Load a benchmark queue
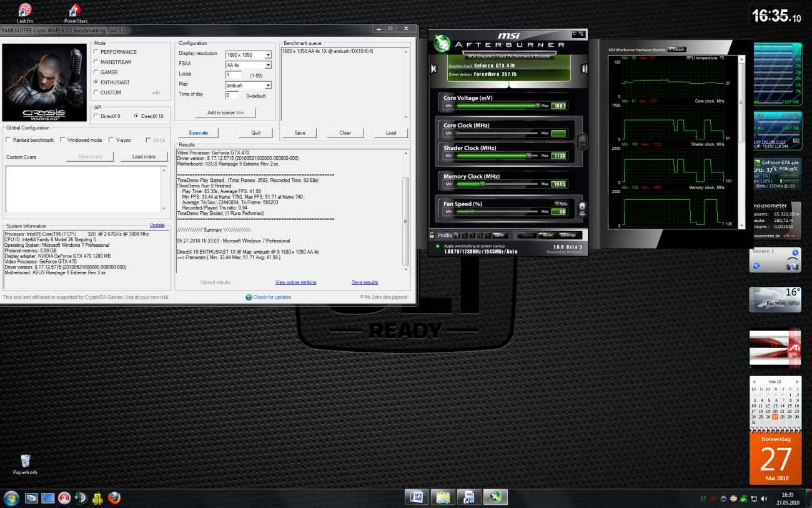This screenshot has width=812, height=508. coord(391,132)
